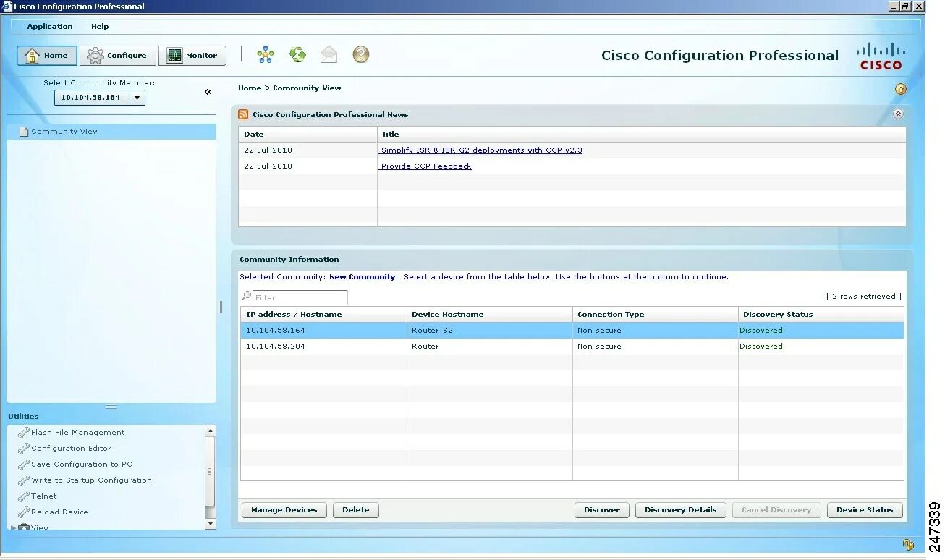The height and width of the screenshot is (560, 945).
Task: Click Save Configuration to PC utility
Action: (x=82, y=464)
